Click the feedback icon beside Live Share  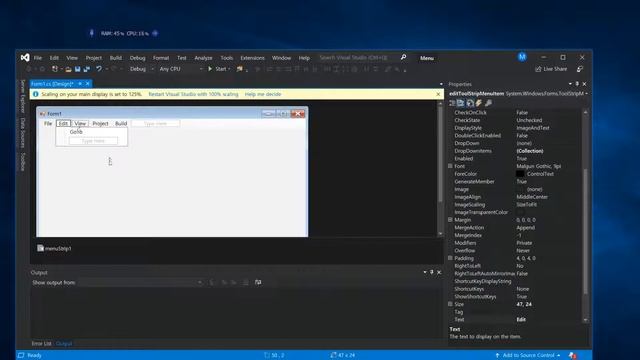coord(580,69)
